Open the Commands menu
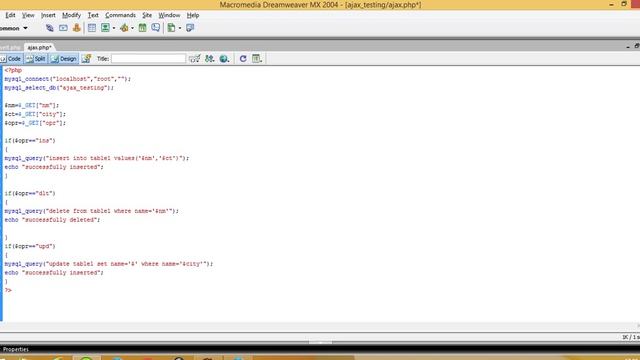The width and height of the screenshot is (640, 360). [x=120, y=15]
